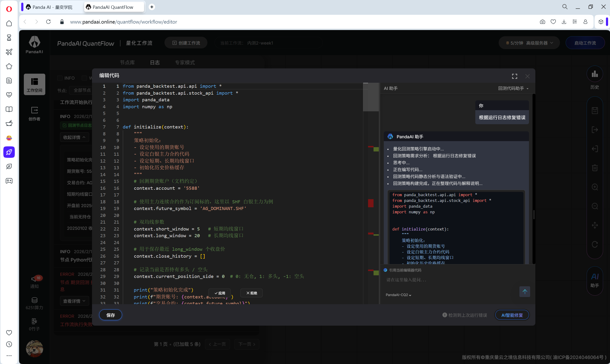This screenshot has height=364, width=610.
Task: Select the PandaAI QuantFlow browser tab
Action: [114, 7]
